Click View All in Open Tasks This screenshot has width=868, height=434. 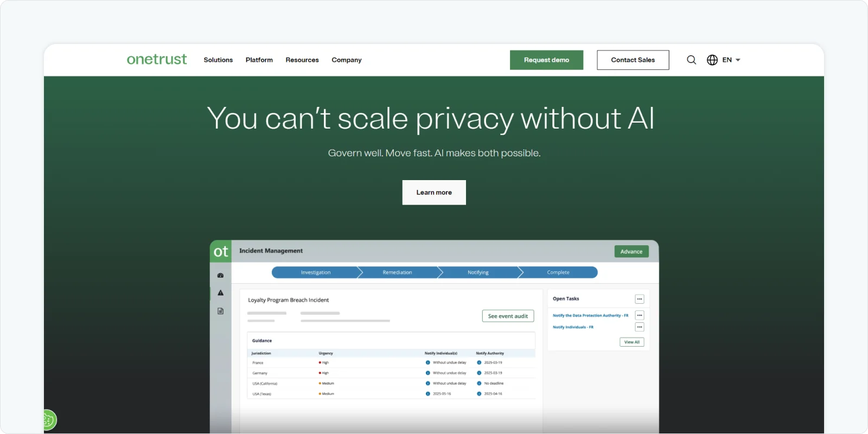(x=632, y=342)
